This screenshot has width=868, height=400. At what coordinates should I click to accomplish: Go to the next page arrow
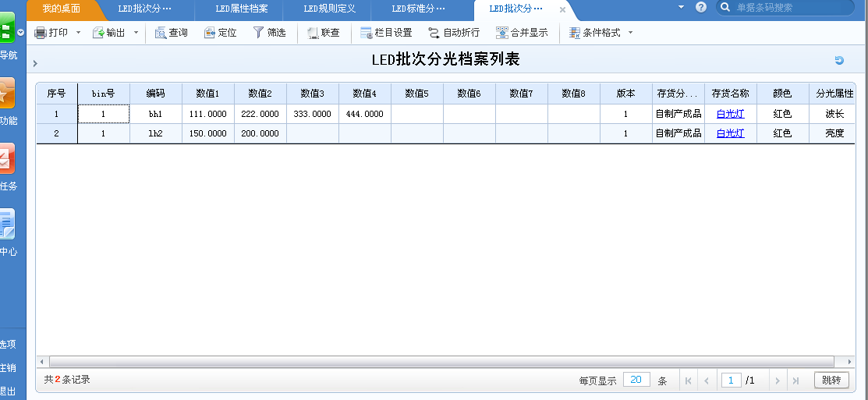click(777, 381)
